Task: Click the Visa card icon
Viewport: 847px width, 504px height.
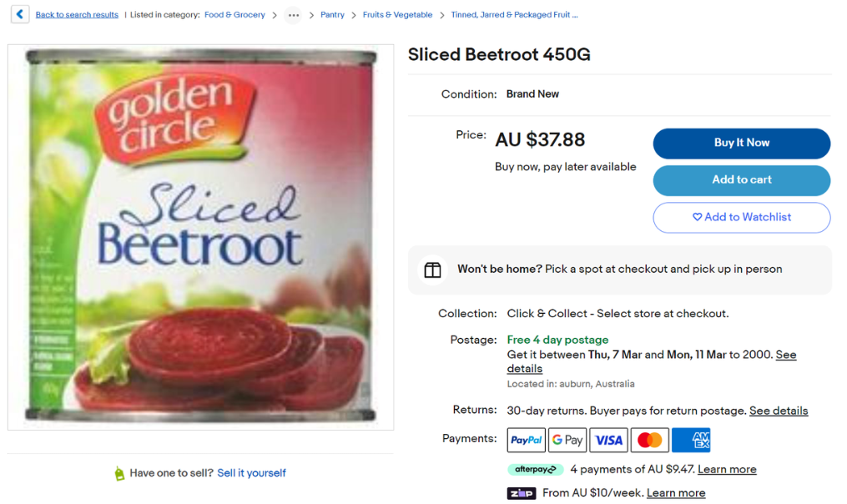Action: pos(608,440)
